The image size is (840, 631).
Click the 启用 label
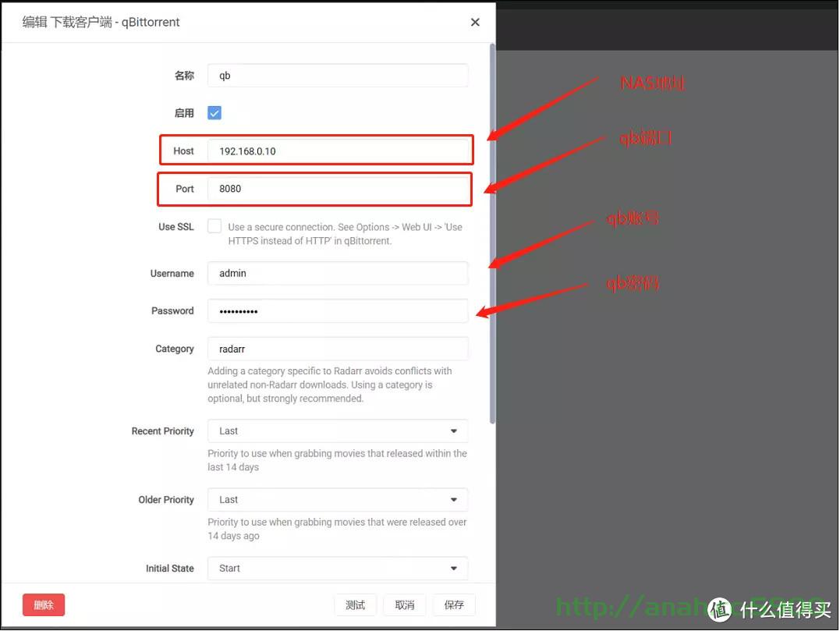(184, 113)
